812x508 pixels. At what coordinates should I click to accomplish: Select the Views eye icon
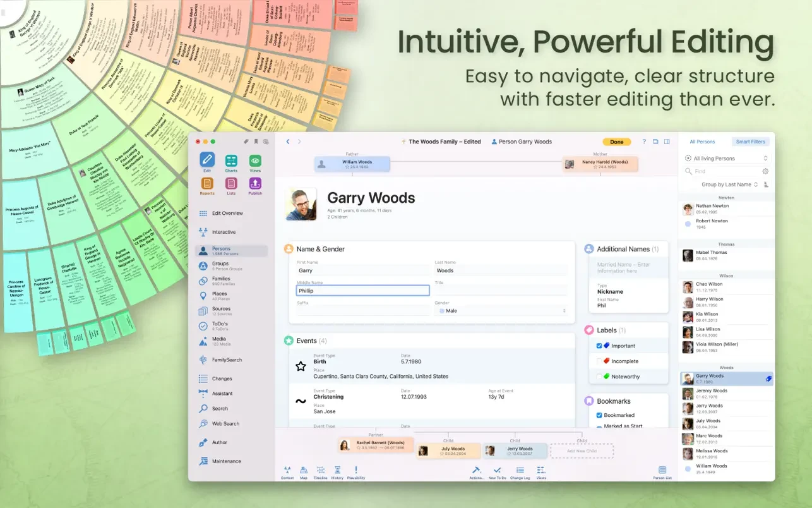click(255, 160)
